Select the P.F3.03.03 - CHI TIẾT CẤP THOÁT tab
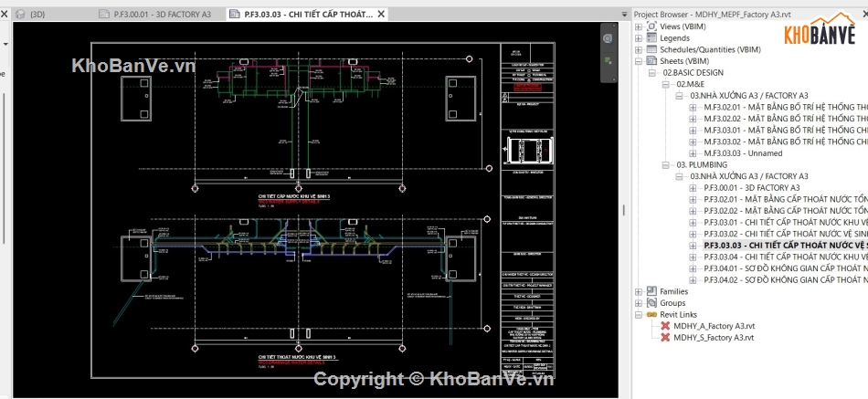Image resolution: width=868 pixels, height=399 pixels. pyautogui.click(x=308, y=15)
